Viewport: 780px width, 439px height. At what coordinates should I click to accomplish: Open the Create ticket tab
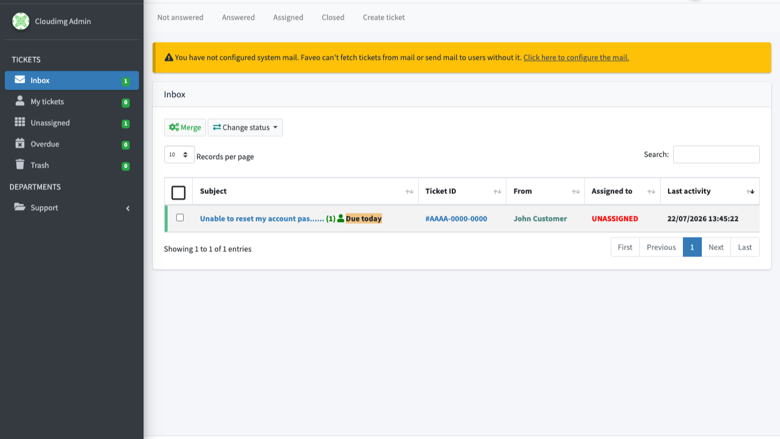[384, 17]
